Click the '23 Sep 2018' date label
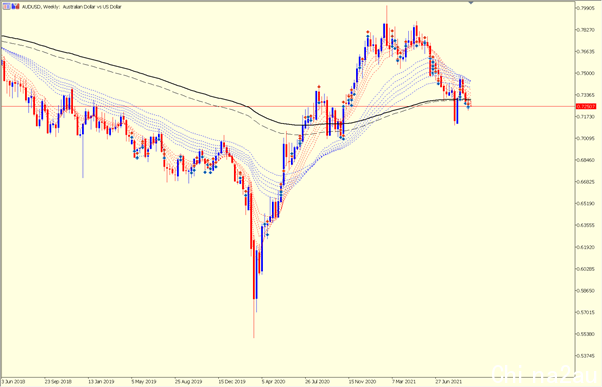This screenshot has height=387, width=602. pyautogui.click(x=58, y=382)
